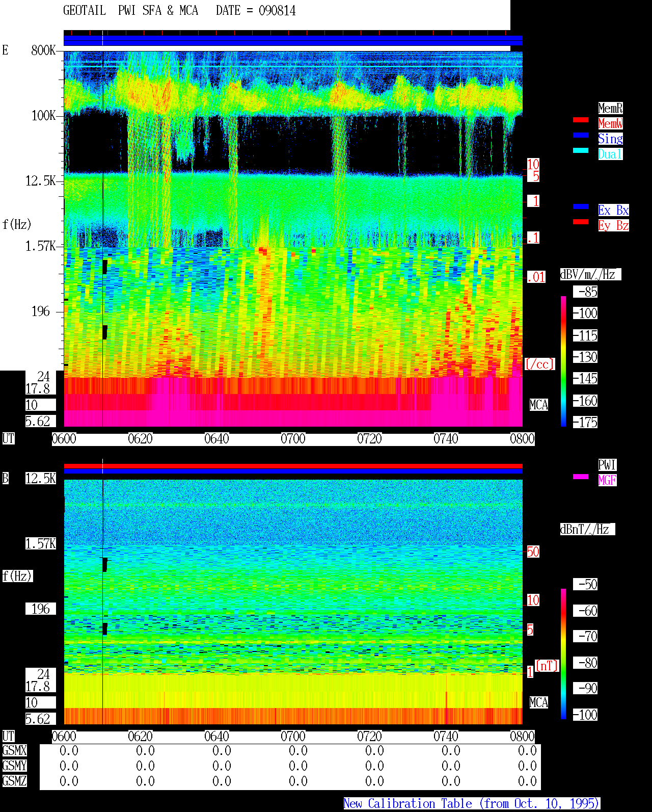Image resolution: width=652 pixels, height=812 pixels.
Task: Click the [nT] magnetic field scale label
Action: coord(547,666)
